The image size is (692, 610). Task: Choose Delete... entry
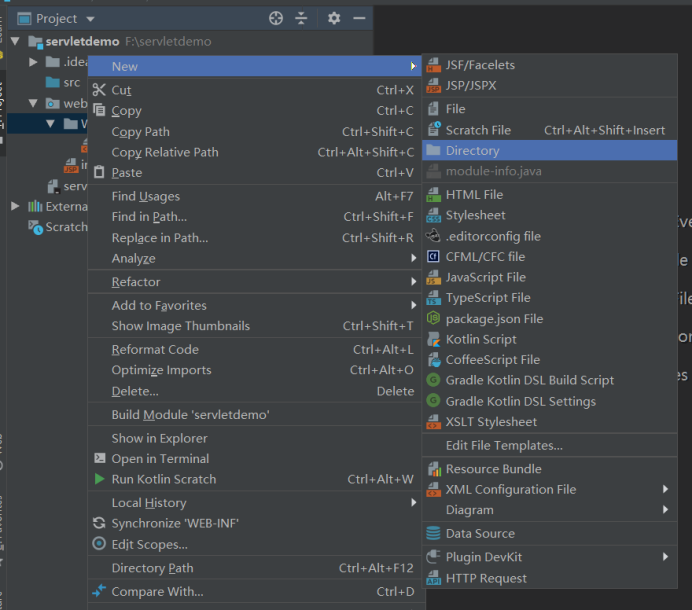point(255,391)
